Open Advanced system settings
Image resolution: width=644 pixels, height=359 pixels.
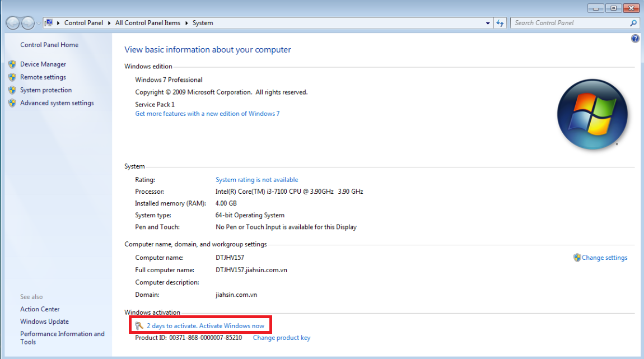[x=57, y=103]
